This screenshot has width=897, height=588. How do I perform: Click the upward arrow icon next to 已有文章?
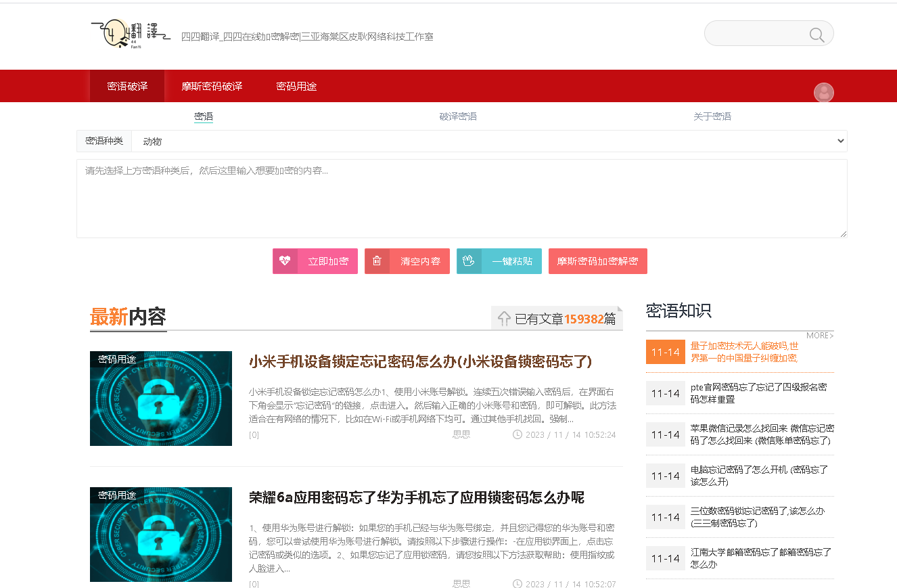[x=504, y=319]
